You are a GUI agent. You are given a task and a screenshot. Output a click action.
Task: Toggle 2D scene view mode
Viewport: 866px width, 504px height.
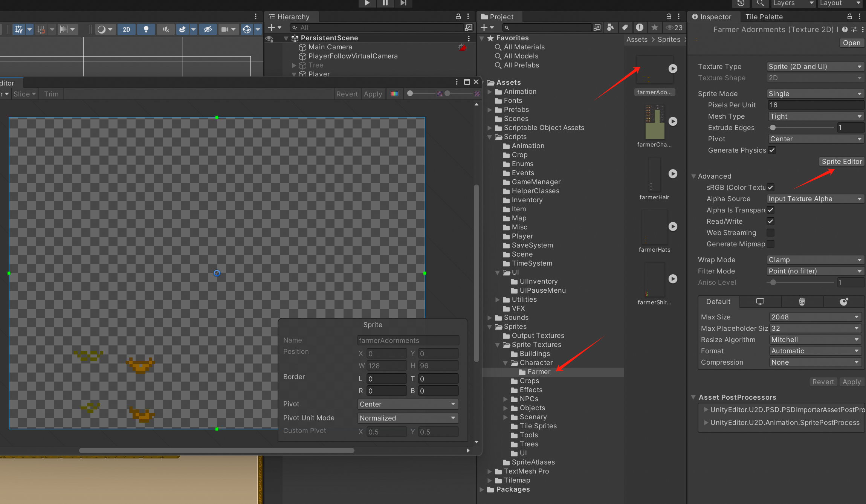click(x=127, y=29)
